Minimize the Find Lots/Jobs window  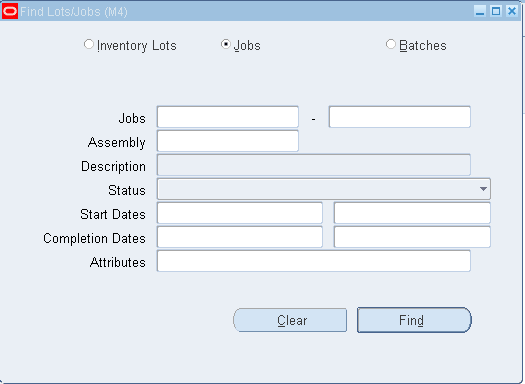coord(480,11)
